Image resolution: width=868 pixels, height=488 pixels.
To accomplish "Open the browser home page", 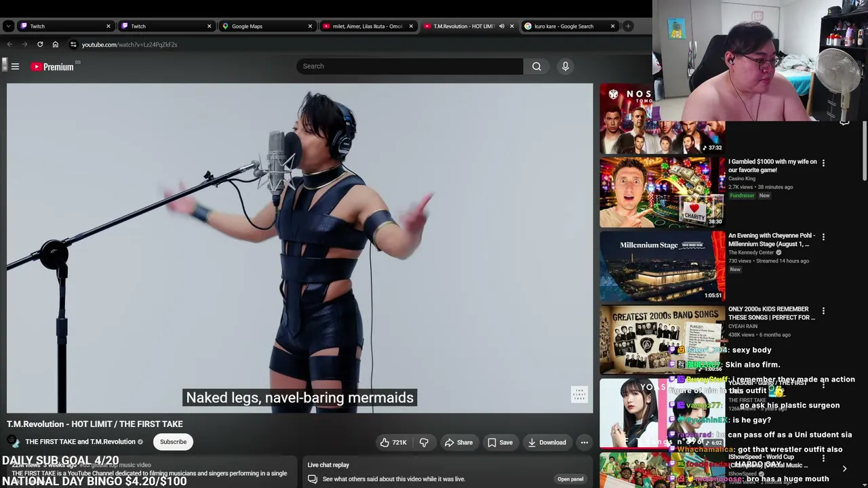I will pos(56,45).
